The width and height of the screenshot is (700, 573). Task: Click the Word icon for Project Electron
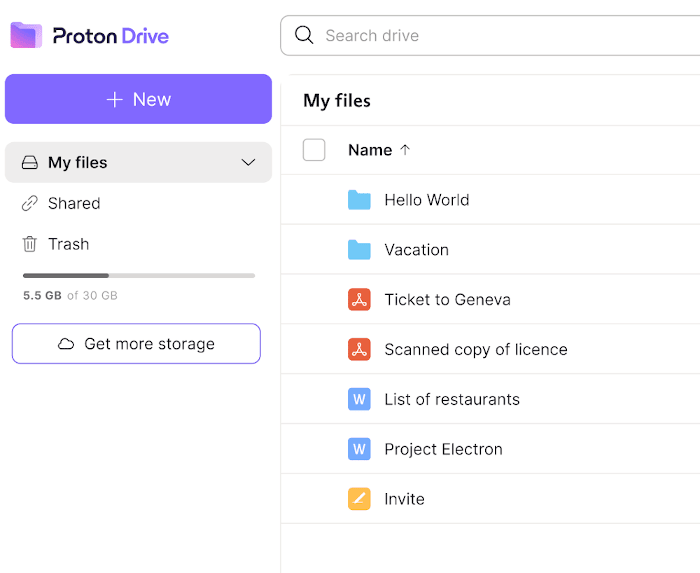[x=359, y=449]
